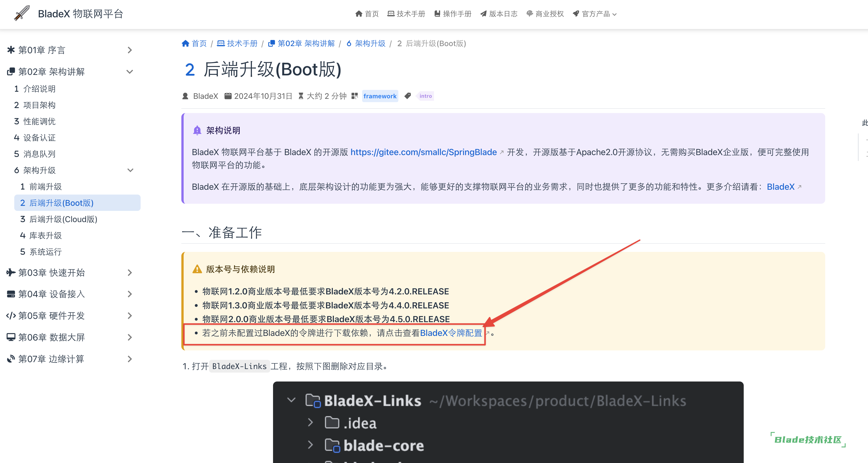This screenshot has height=463, width=868.
Task: Open sidebar item 1 介绍说明
Action: point(35,89)
